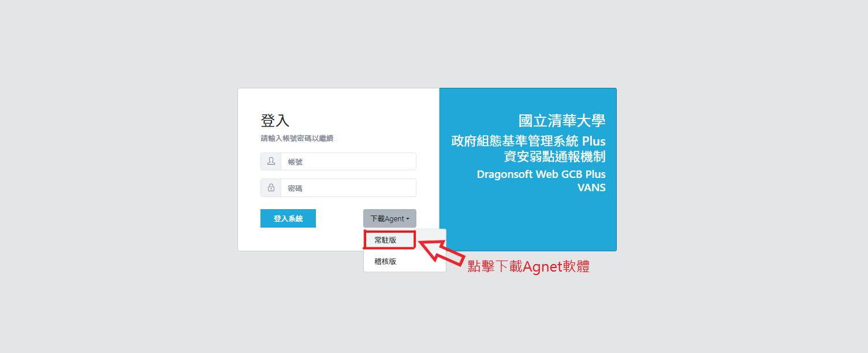Click the VANS label in blue panel
This screenshot has height=353, width=868.
coord(591,188)
